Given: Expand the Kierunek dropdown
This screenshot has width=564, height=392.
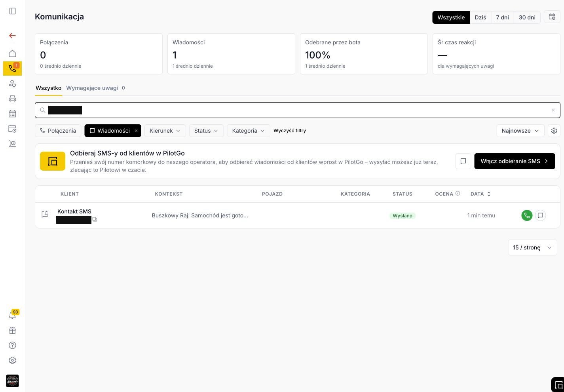Looking at the screenshot, I should pos(165,131).
